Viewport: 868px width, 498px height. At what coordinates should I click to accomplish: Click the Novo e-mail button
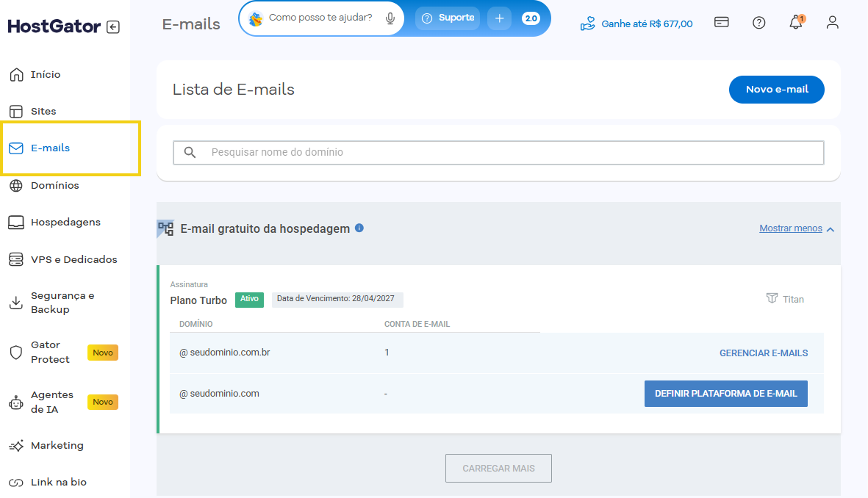click(777, 90)
